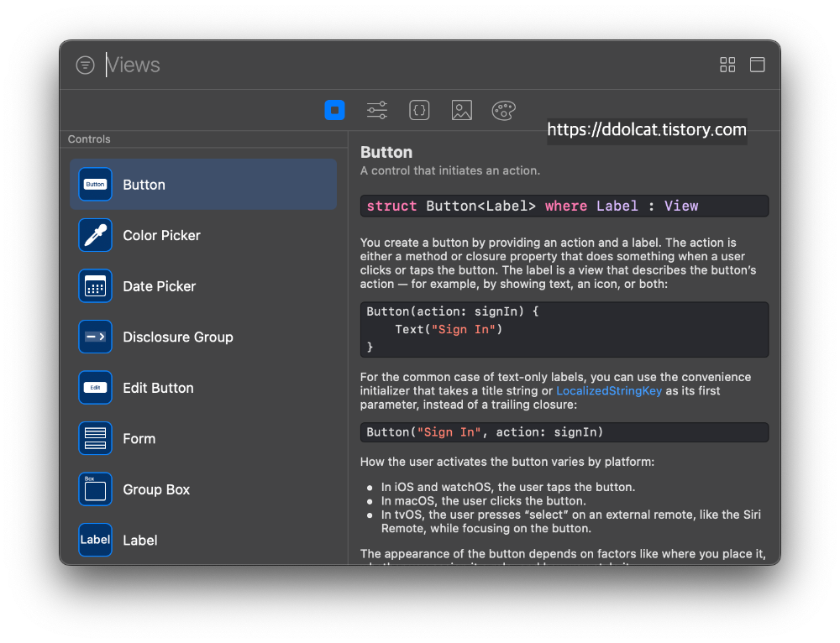Click the Views search input field
840x643 pixels.
(403, 65)
